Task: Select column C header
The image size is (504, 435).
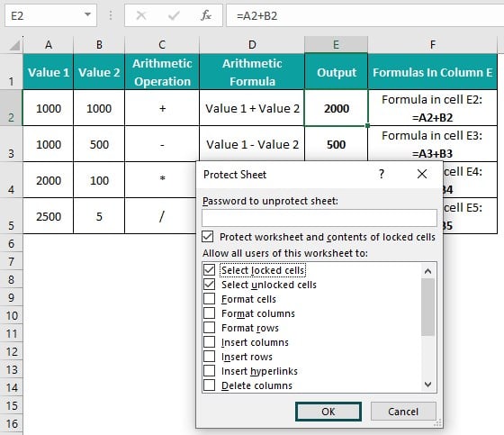Action: tap(162, 45)
